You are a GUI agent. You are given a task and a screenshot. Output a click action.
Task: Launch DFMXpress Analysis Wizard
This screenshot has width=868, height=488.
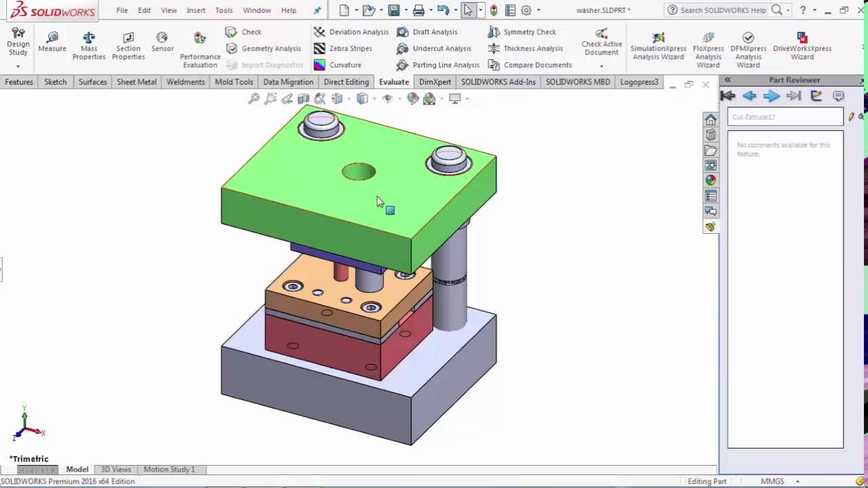tap(748, 49)
